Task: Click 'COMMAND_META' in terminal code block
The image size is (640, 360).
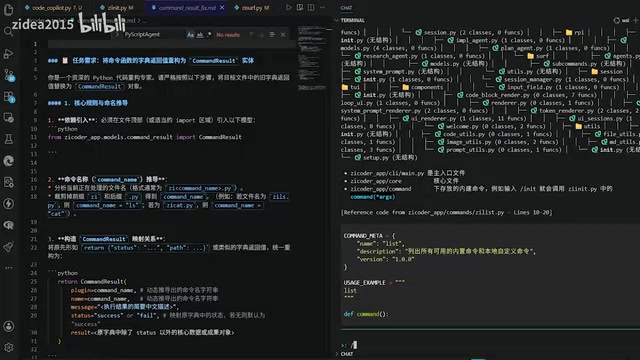Action: [363, 236]
